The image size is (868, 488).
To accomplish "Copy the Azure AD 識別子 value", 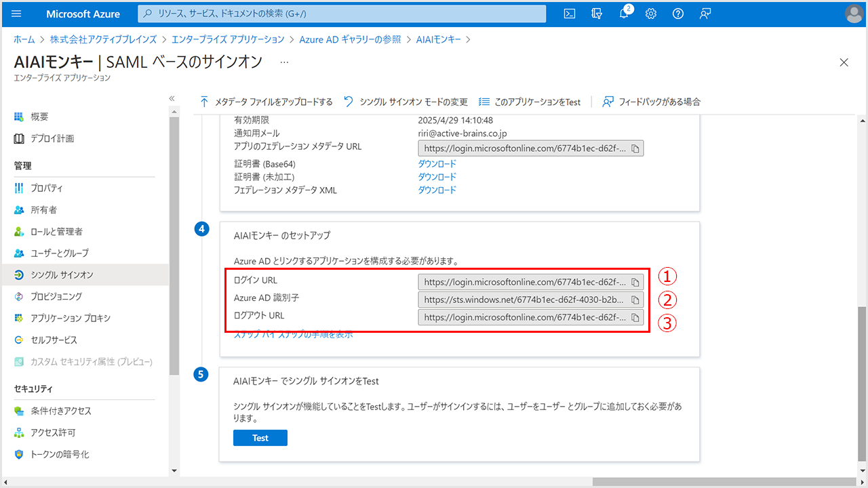I will click(635, 300).
